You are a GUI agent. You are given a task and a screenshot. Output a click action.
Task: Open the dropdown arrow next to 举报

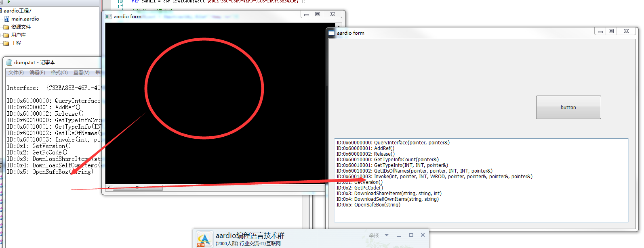(387, 235)
